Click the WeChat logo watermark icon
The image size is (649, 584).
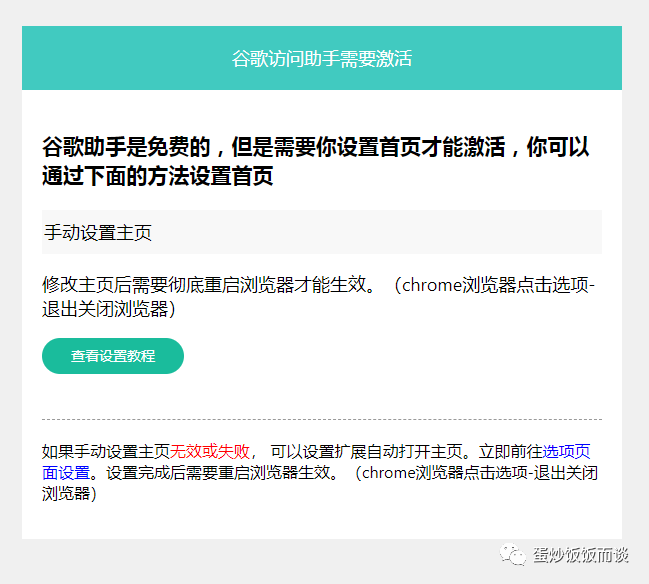(512, 554)
